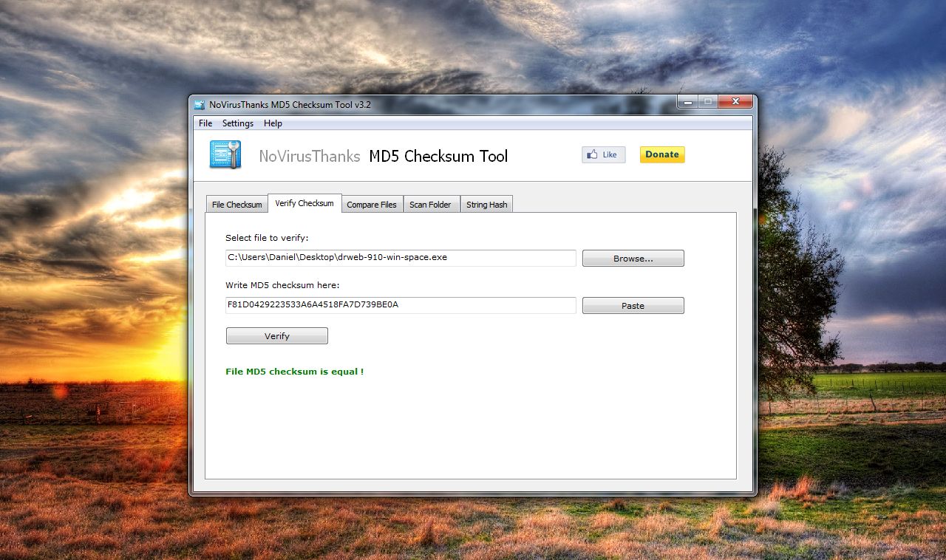The height and width of the screenshot is (560, 946).
Task: Minimize the MD5 Checksum Tool window
Action: [x=688, y=101]
